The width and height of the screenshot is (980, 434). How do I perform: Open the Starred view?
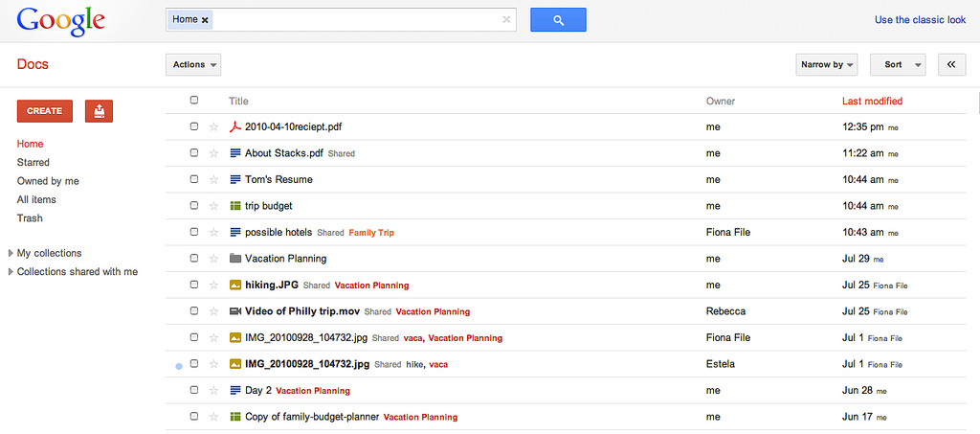(33, 163)
